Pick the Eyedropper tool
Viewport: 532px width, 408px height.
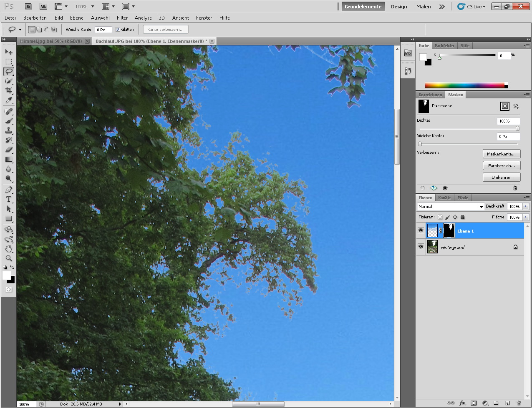9,100
